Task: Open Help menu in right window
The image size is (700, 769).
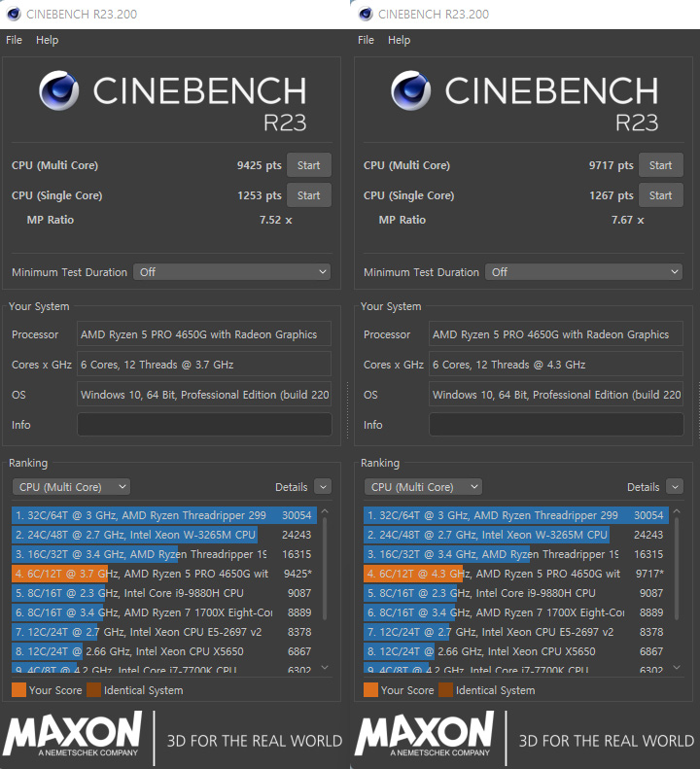Action: click(399, 40)
